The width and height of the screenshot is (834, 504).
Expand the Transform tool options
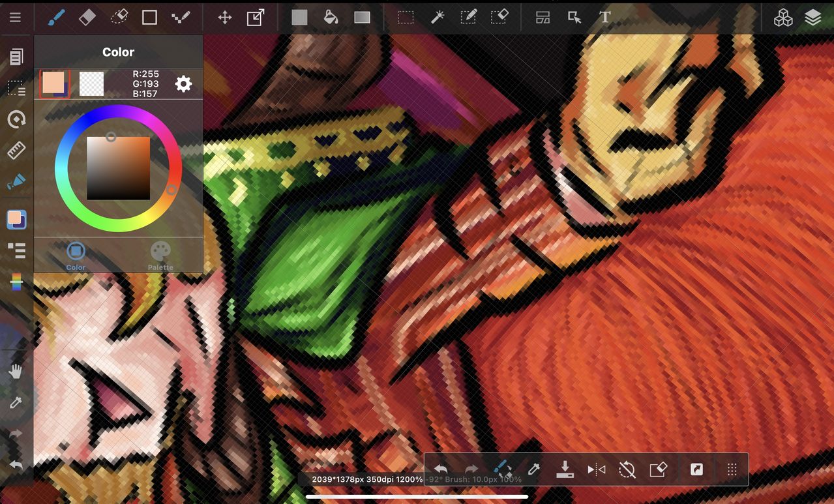click(254, 17)
